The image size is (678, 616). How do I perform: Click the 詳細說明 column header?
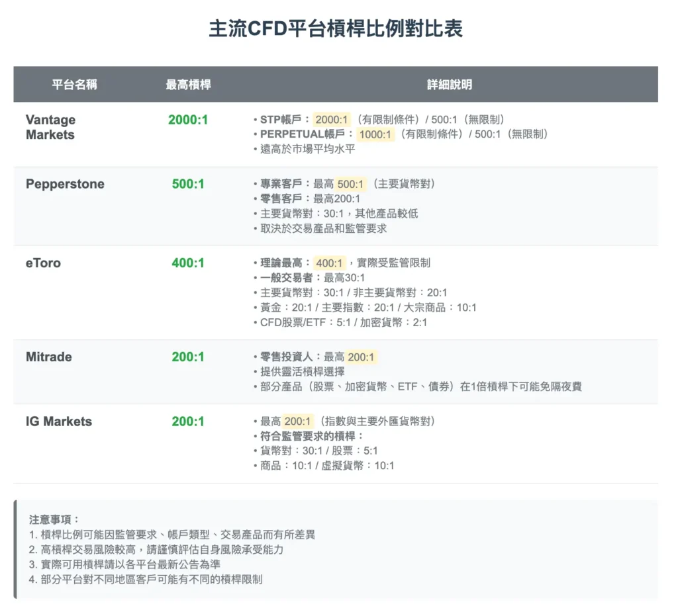click(450, 85)
